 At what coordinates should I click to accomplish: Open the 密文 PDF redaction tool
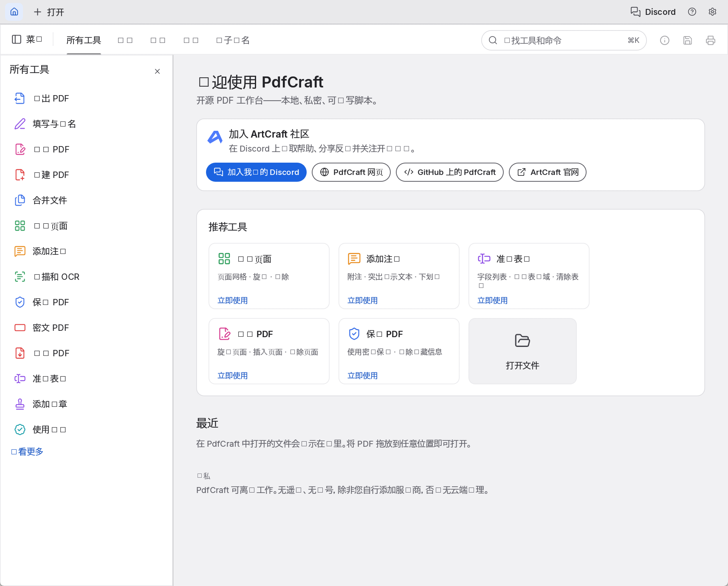coord(86,328)
